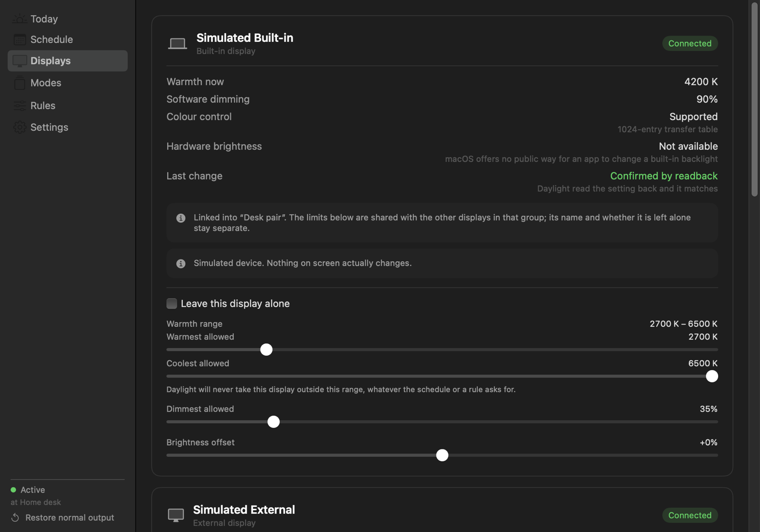Open the Settings section label
This screenshot has height=532, width=760.
tap(49, 127)
